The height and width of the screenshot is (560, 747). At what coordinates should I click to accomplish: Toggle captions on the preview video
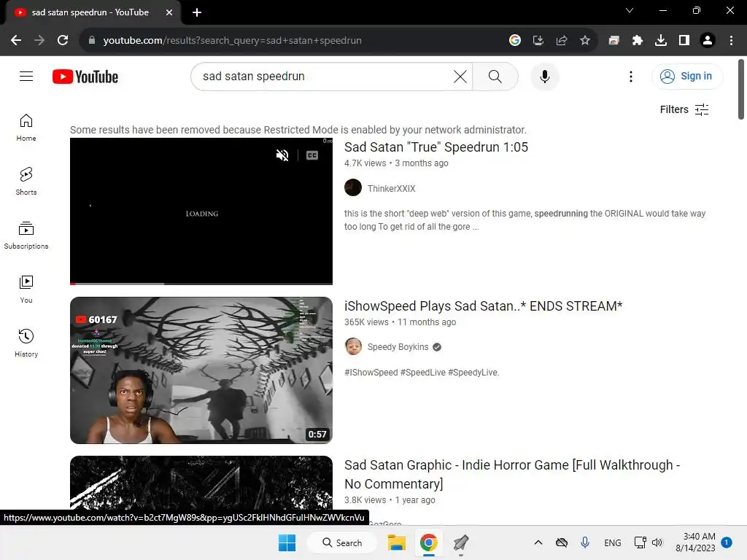[312, 155]
